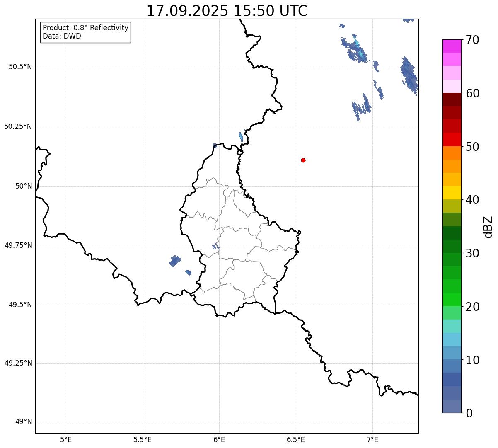Click the 5.5°E longitude label
The image size is (498, 448).
[143, 439]
